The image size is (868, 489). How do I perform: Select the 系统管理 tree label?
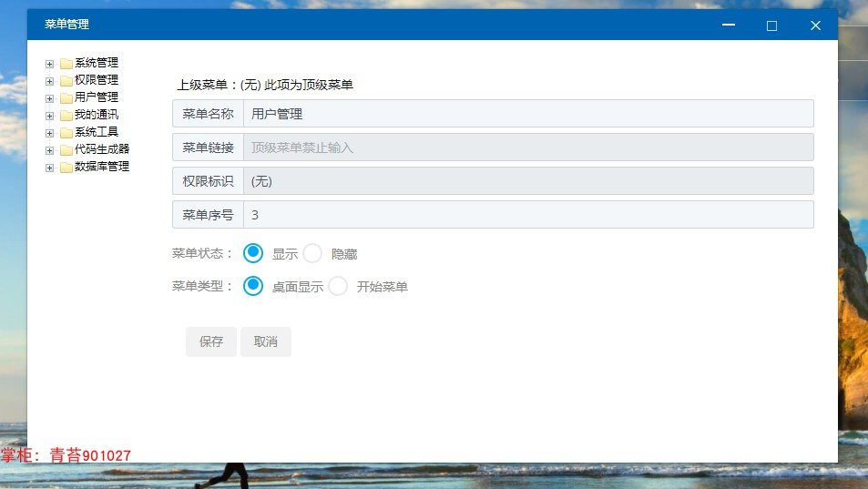coord(97,63)
